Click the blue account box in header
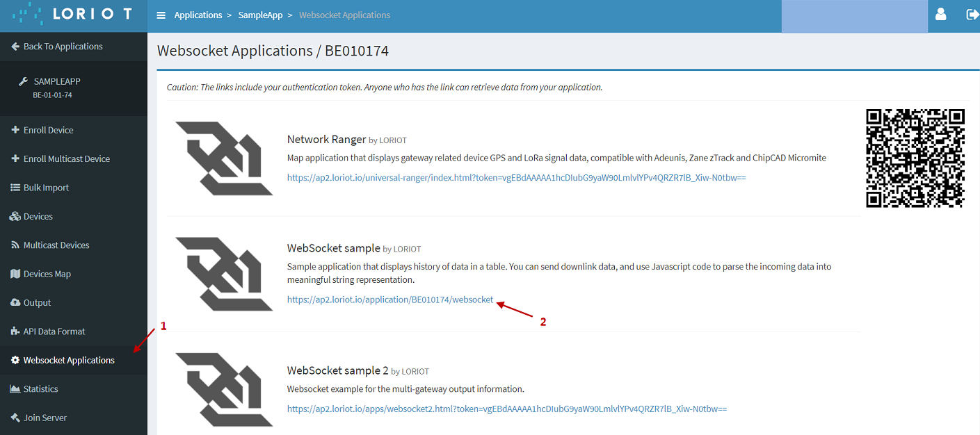Image resolution: width=980 pixels, height=435 pixels. (x=855, y=17)
